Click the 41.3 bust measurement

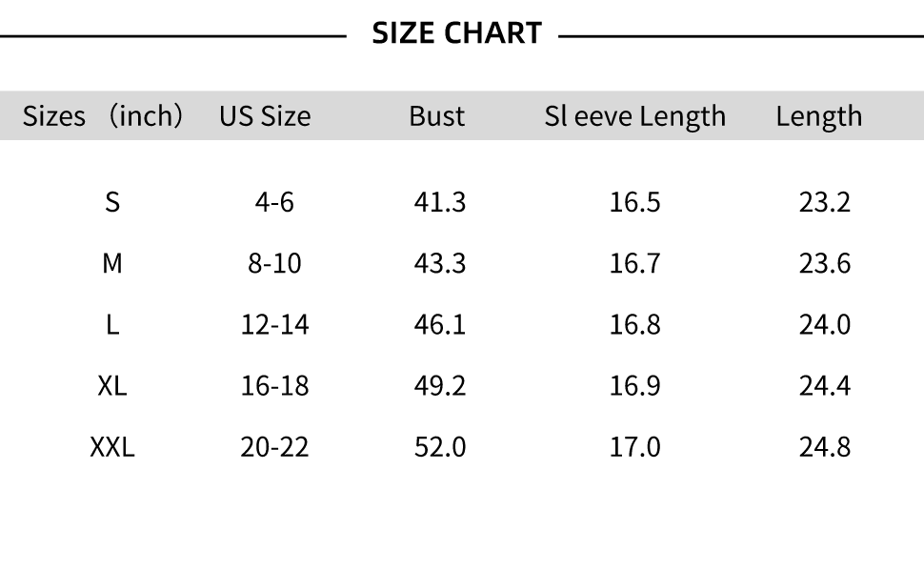click(440, 202)
